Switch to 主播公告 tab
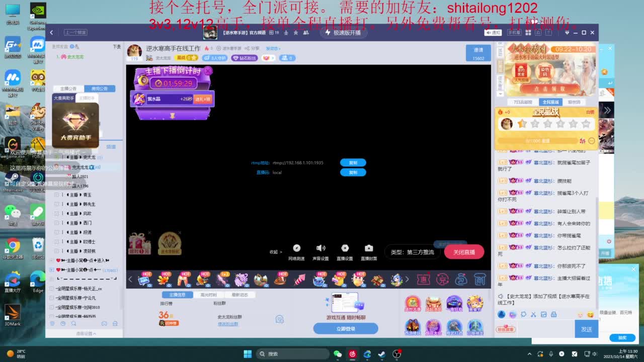The width and height of the screenshot is (644, 362). coord(68,88)
